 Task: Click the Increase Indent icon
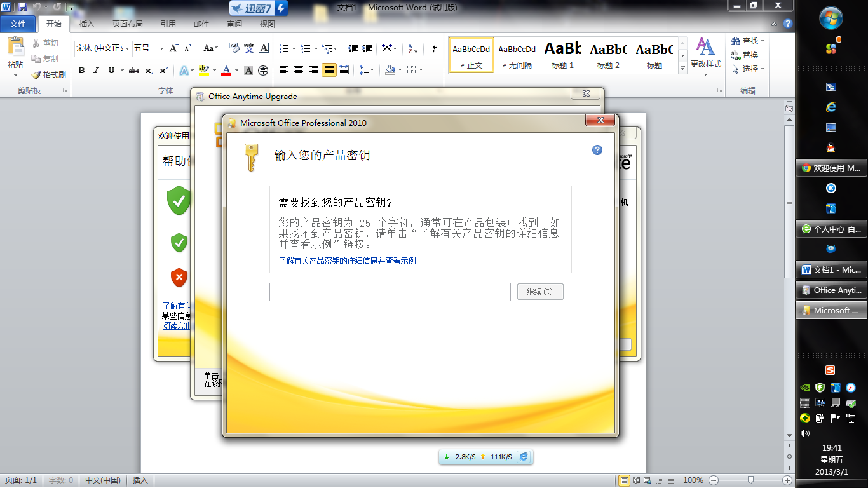(367, 48)
